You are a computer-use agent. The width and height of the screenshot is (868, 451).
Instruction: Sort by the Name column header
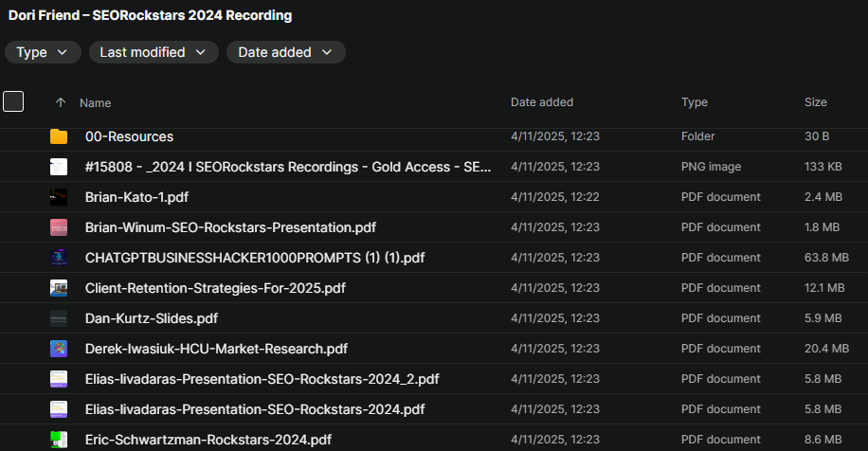click(x=95, y=103)
